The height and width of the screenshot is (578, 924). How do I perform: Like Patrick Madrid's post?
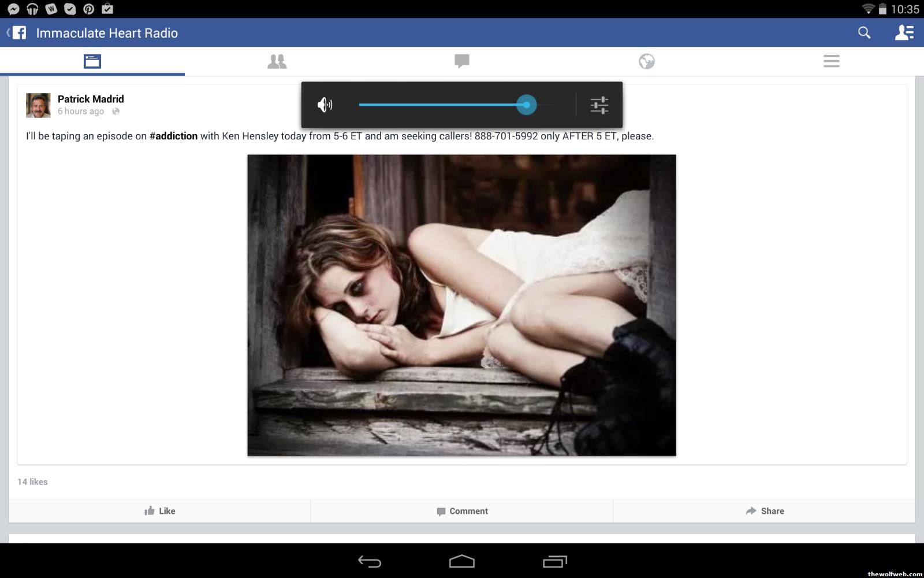coord(160,511)
